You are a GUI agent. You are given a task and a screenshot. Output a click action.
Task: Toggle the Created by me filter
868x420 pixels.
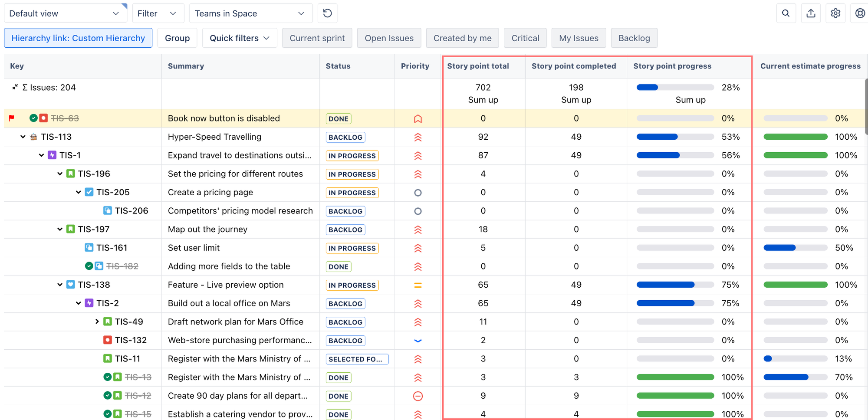pyautogui.click(x=463, y=38)
